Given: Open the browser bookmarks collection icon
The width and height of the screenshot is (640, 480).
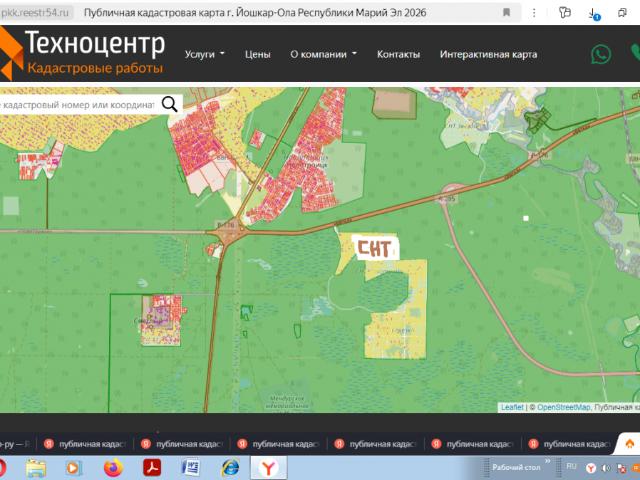Looking at the screenshot, I should (x=622, y=13).
